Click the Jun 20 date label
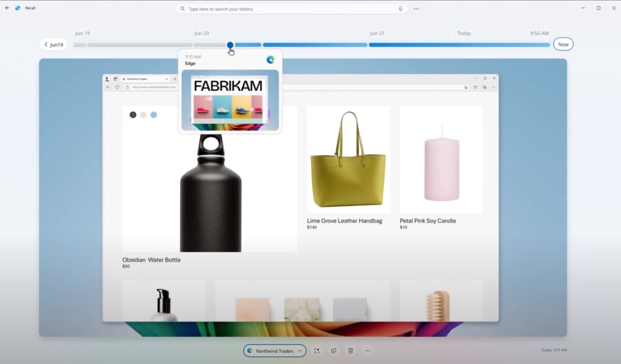621x364 pixels. coord(202,33)
